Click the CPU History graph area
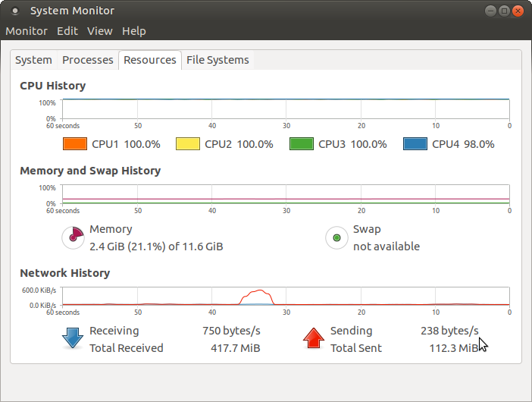532x402 pixels. coord(285,108)
